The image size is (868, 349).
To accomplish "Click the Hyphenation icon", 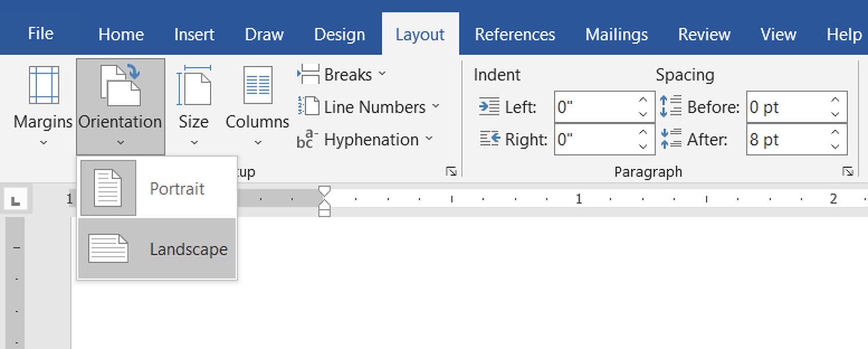I will click(x=309, y=140).
